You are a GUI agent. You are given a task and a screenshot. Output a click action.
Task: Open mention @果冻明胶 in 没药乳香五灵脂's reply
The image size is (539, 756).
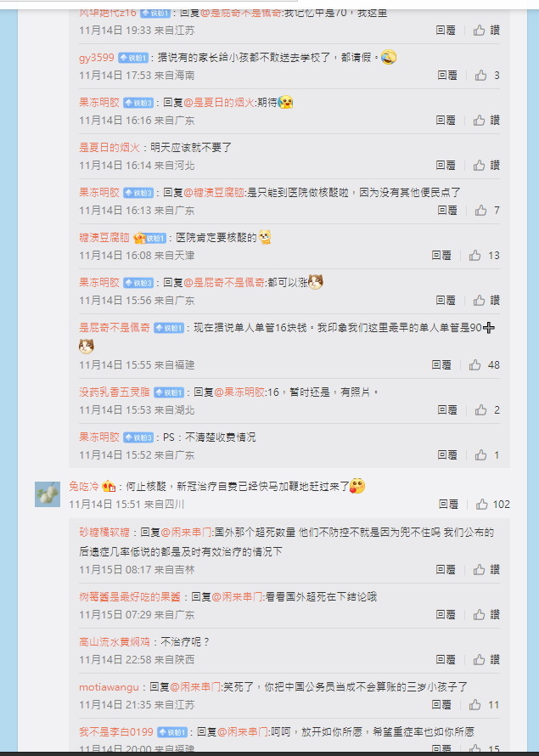239,392
